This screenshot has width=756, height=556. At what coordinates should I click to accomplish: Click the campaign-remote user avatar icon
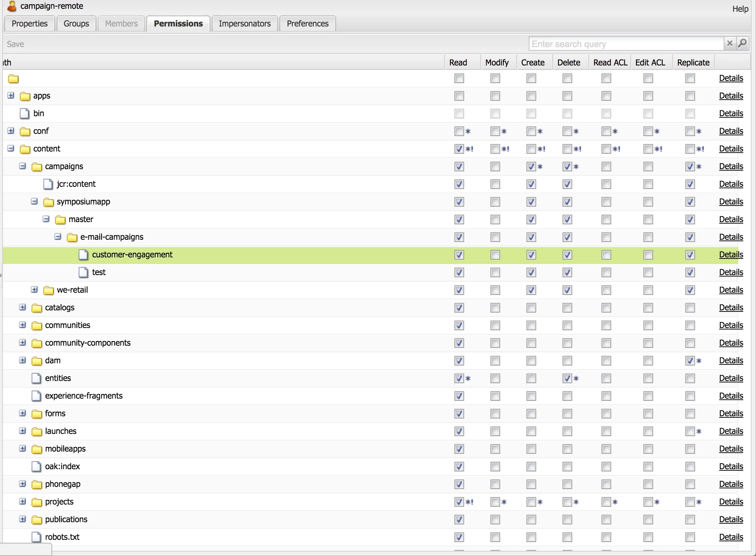point(12,6)
